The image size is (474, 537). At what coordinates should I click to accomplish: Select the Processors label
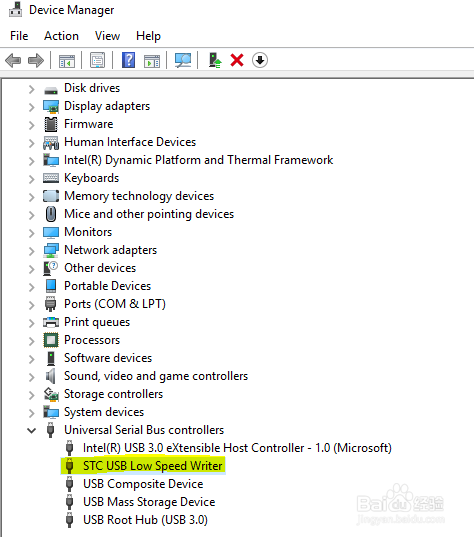pos(92,340)
